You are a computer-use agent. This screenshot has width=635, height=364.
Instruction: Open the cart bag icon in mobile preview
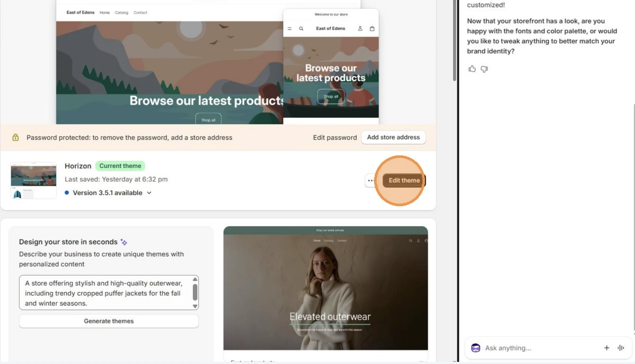point(372,28)
